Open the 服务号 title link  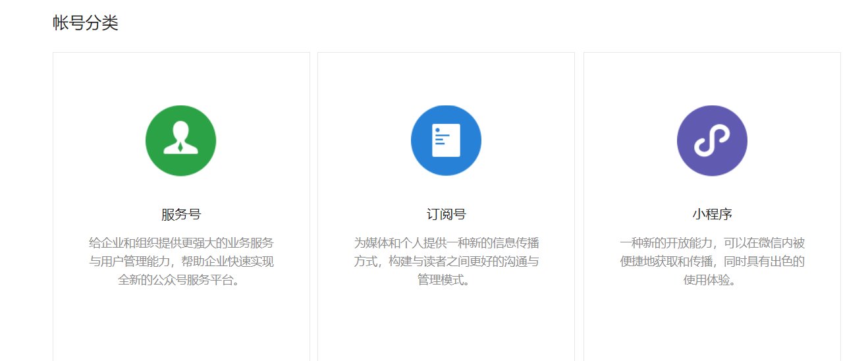pos(181,215)
